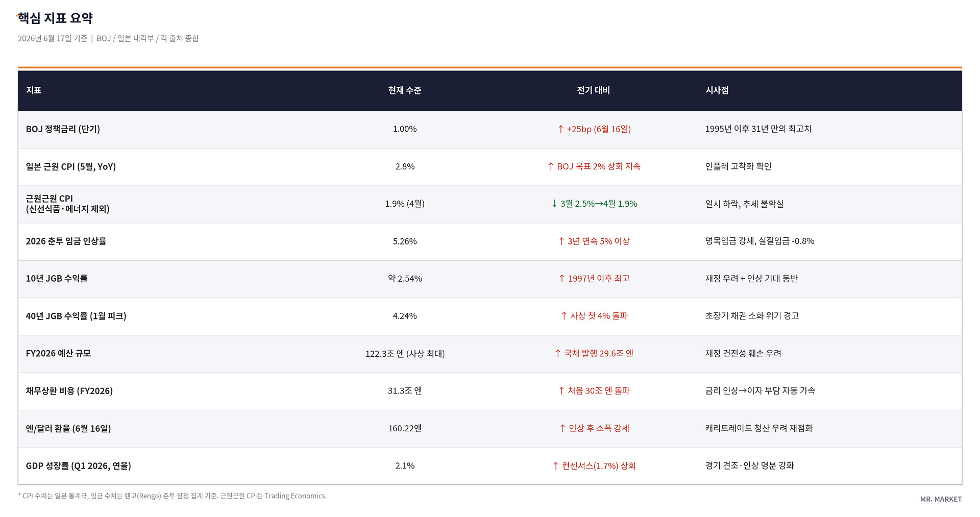Screen dimensions: 980x517
Task: Click the 캐리트레이드 청산 우려 재점화 text
Action: pyautogui.click(x=759, y=428)
